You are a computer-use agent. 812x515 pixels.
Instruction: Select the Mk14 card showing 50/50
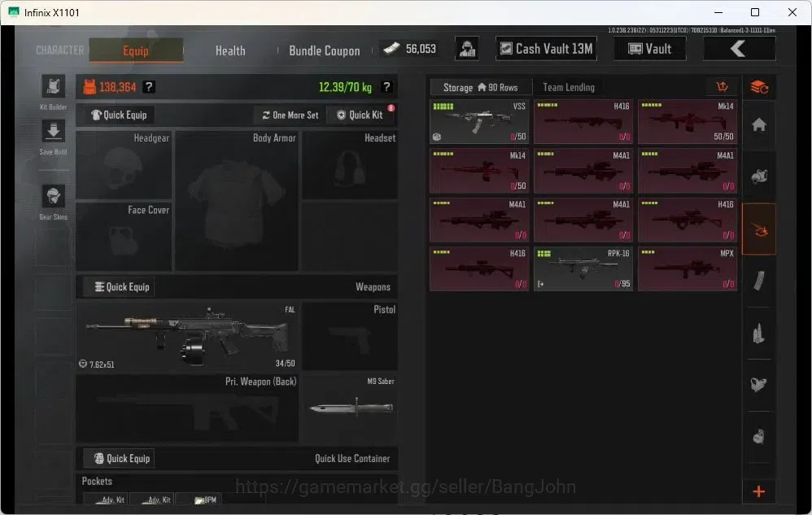(x=688, y=122)
